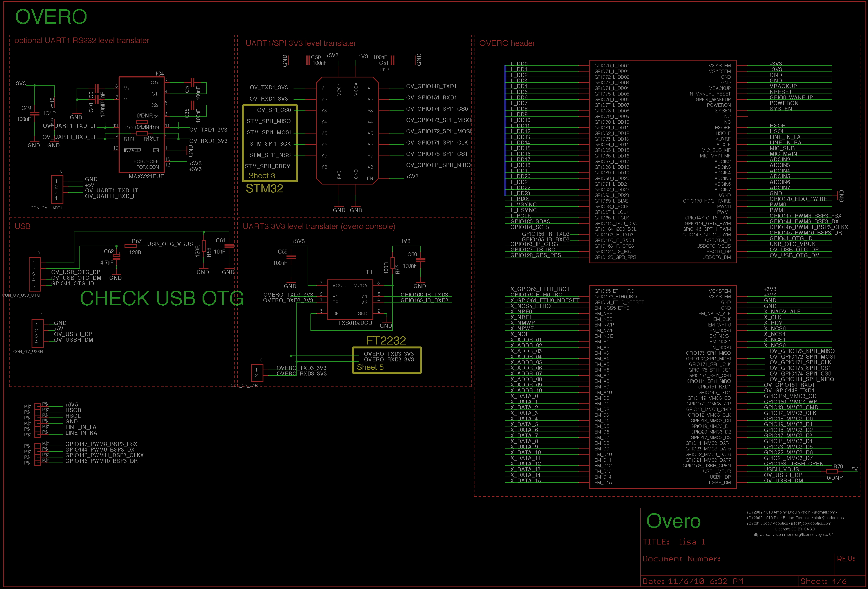The image size is (868, 589).
Task: Open the creativecommons.org license URL
Action: coord(793,534)
